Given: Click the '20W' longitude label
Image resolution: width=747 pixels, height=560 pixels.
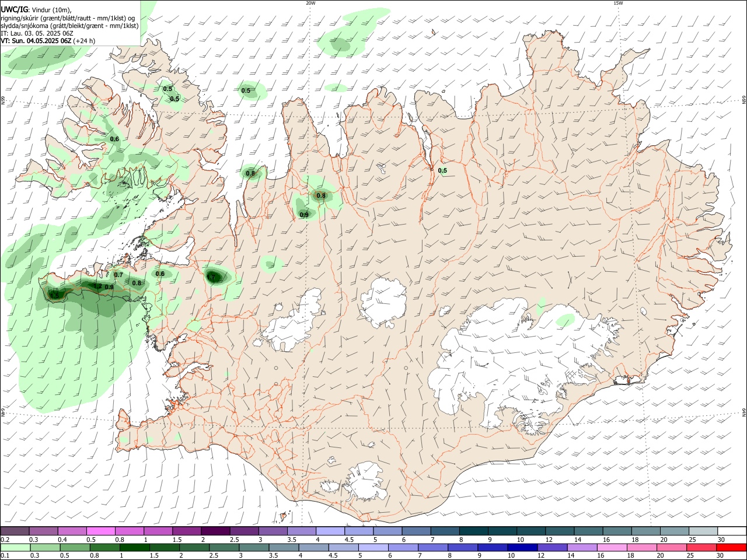Looking at the screenshot, I should tap(310, 3).
